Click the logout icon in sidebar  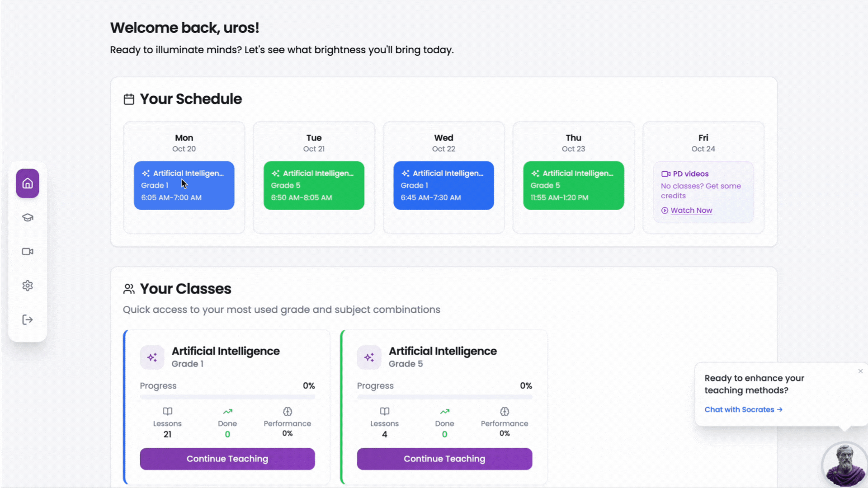28,320
